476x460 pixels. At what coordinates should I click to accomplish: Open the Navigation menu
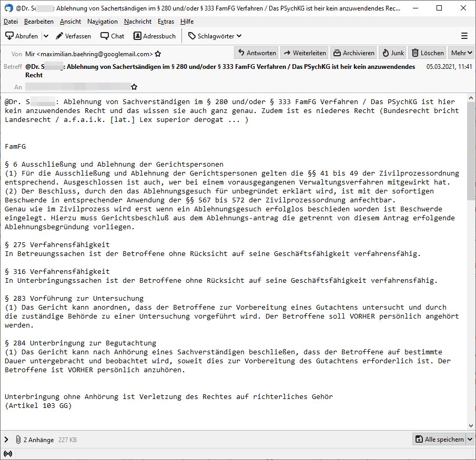tap(103, 22)
